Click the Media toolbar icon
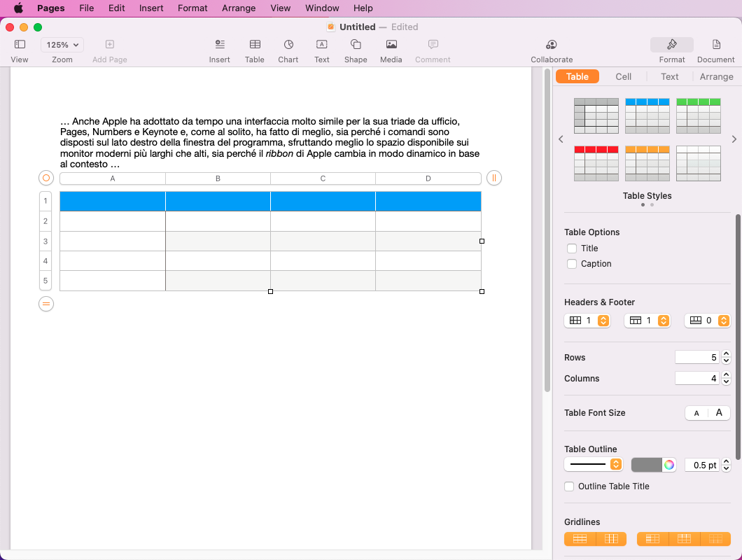Viewport: 742px width, 560px height. click(391, 45)
